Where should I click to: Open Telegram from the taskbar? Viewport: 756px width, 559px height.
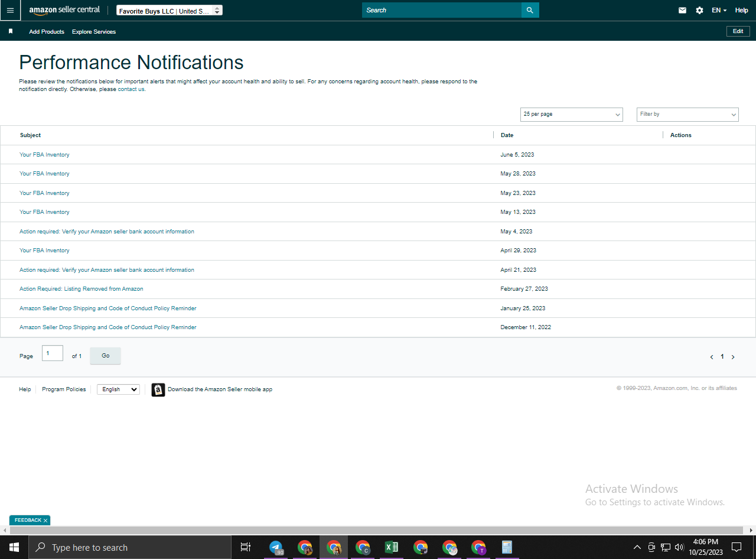tap(276, 547)
